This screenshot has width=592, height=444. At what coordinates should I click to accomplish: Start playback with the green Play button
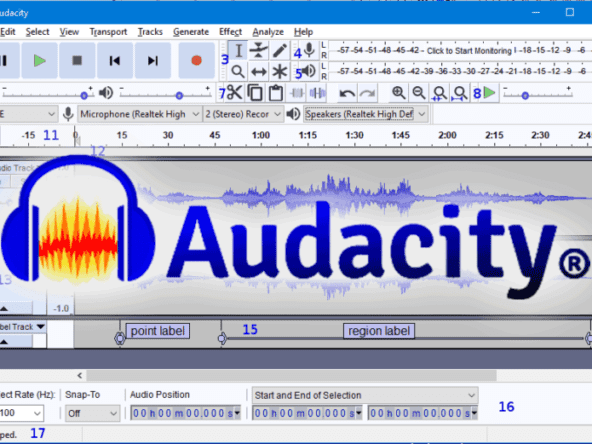(x=40, y=60)
